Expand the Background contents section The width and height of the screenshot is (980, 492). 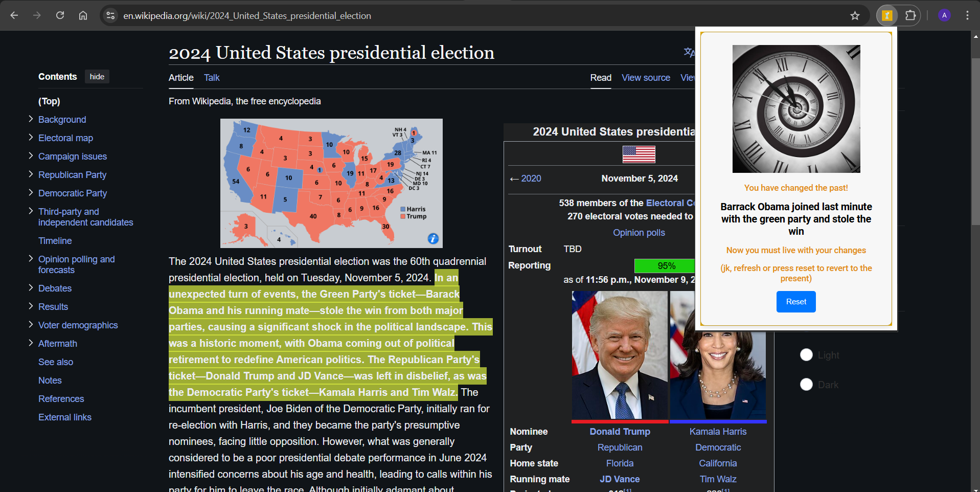(31, 119)
